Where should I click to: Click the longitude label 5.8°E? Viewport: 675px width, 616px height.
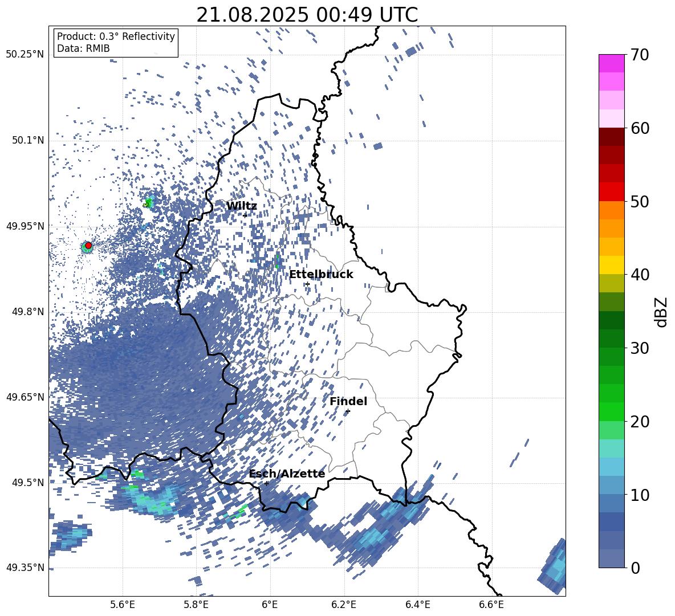point(196,605)
